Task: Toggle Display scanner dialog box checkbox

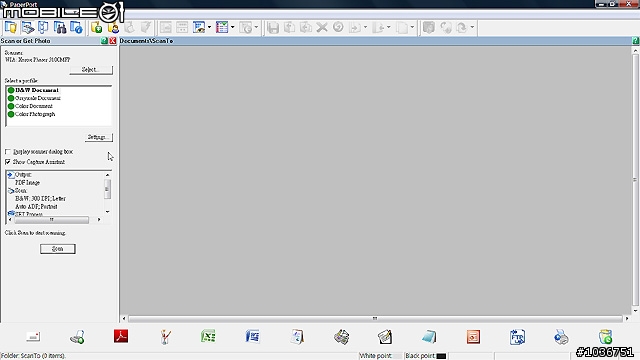Action: pyautogui.click(x=8, y=151)
